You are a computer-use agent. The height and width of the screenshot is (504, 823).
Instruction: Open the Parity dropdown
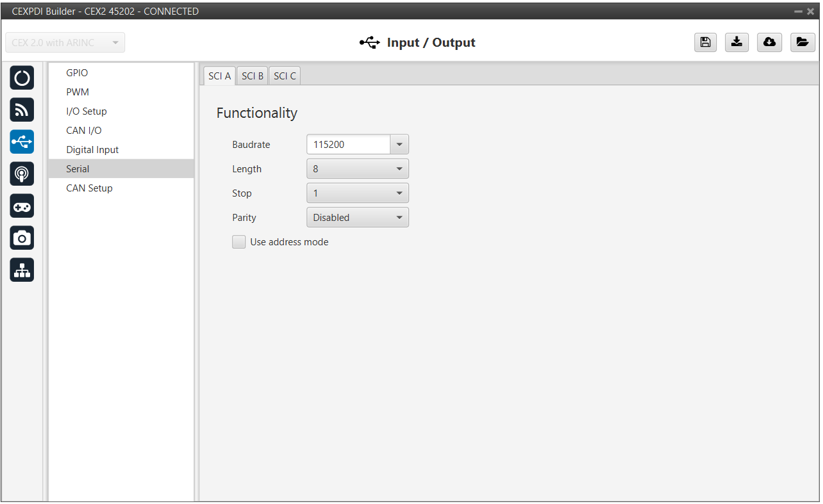[358, 218]
